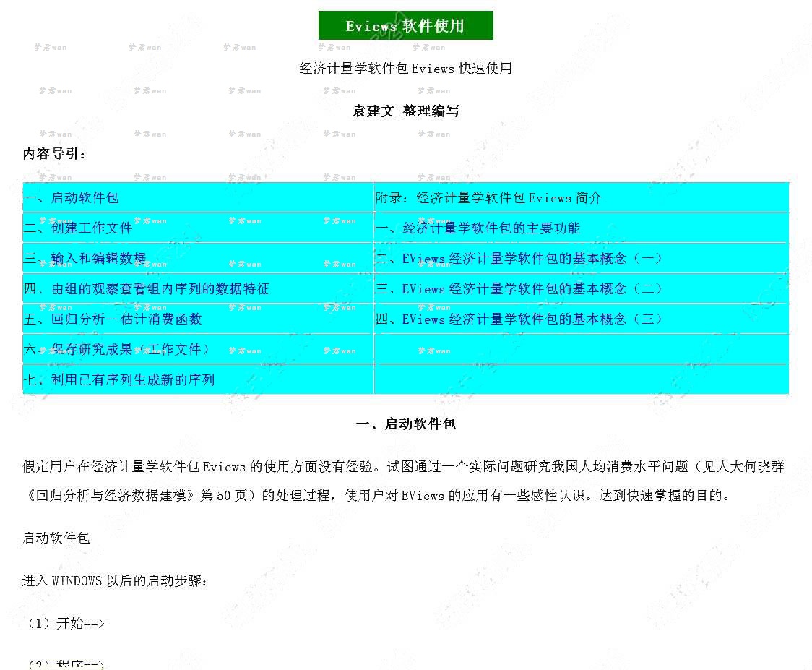Click the 内容导引 label
Viewport: 812px width, 670px height.
[54, 154]
